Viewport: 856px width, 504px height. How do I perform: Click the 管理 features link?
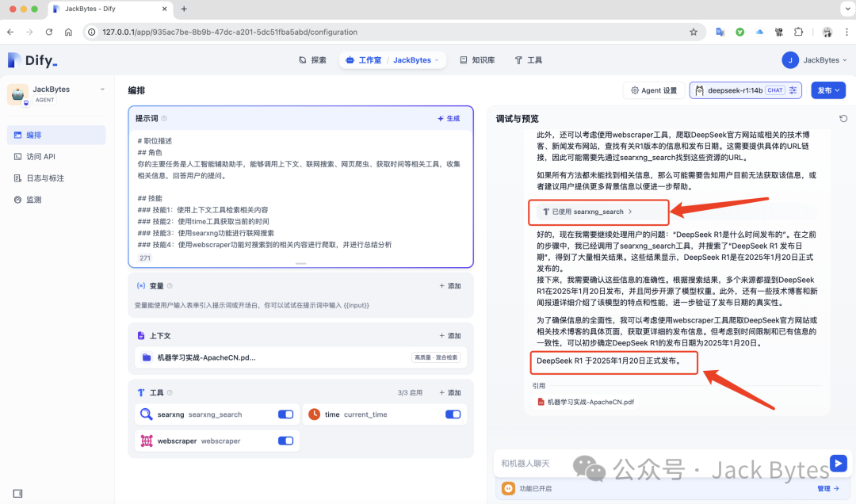[828, 489]
